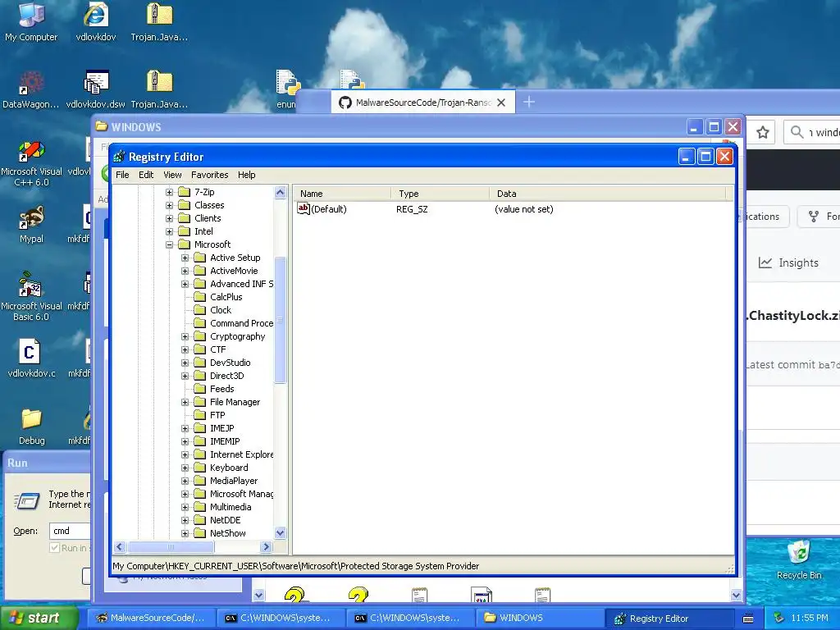Click the Name column header
The height and width of the screenshot is (630, 840).
click(342, 194)
